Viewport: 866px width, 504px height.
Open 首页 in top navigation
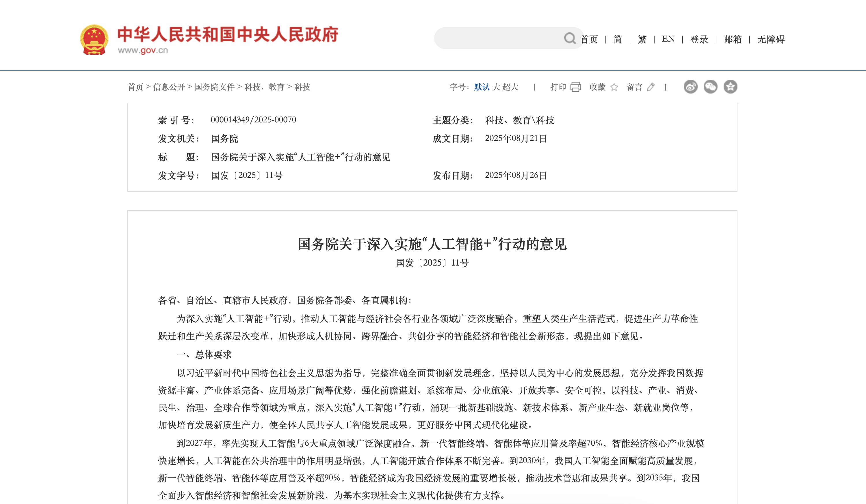click(x=589, y=39)
